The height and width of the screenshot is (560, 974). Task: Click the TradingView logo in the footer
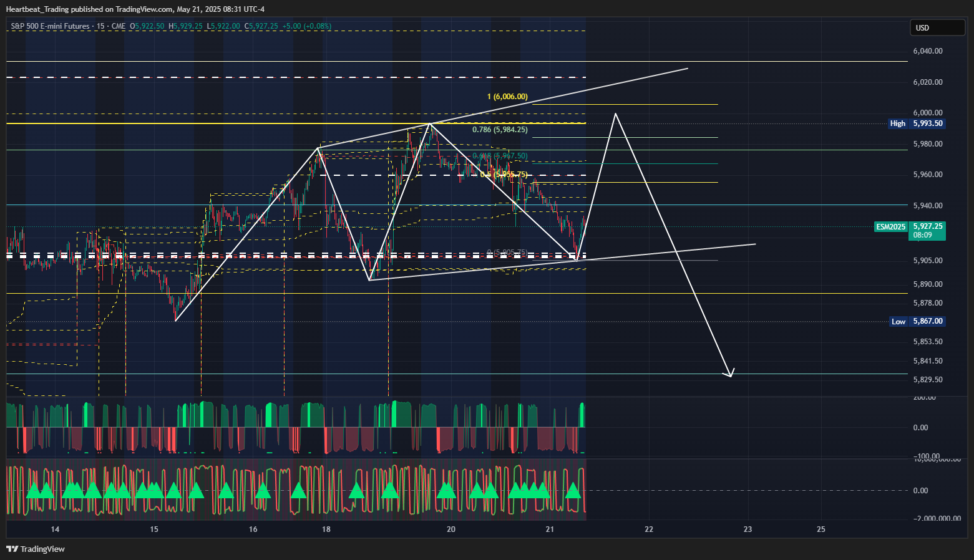36,549
